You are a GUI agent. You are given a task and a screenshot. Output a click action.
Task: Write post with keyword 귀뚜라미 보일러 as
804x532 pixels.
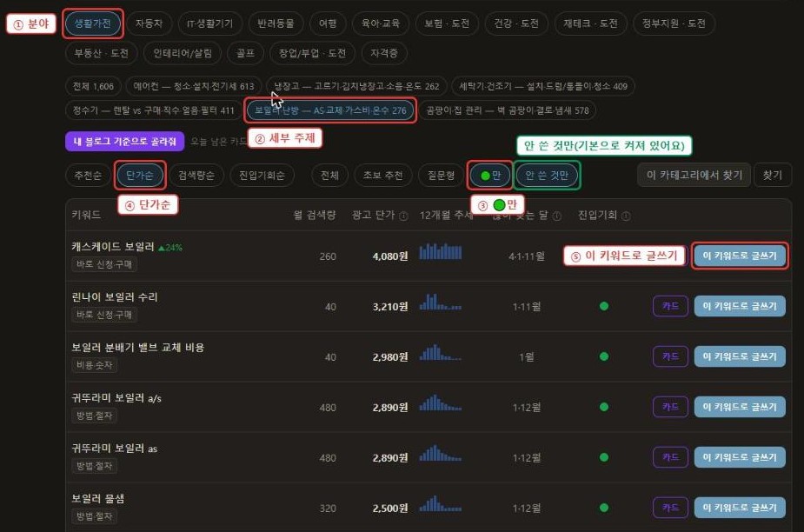tap(740, 457)
